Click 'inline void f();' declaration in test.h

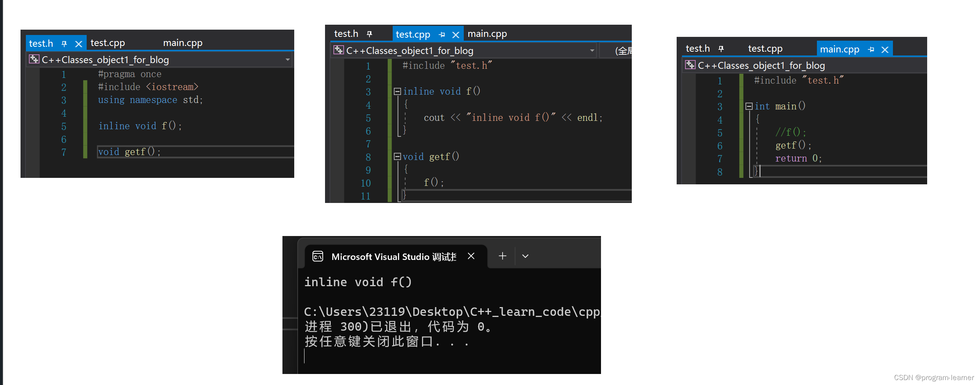tap(140, 126)
